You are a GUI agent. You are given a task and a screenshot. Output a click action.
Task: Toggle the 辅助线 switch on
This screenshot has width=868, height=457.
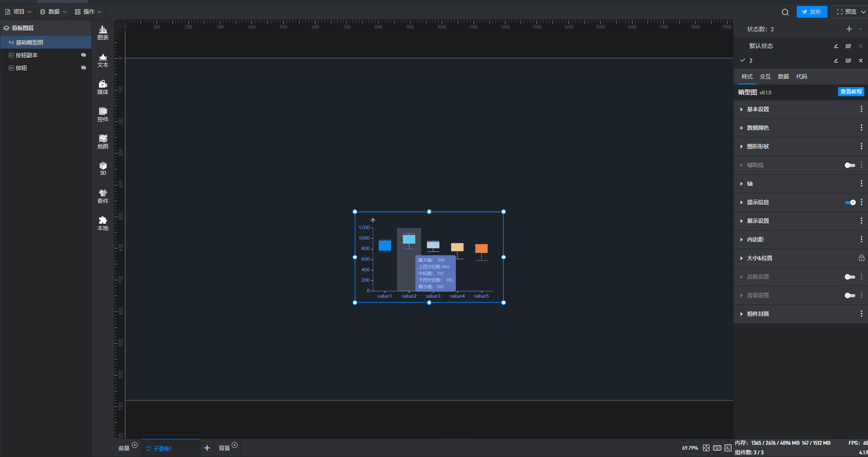coord(849,165)
